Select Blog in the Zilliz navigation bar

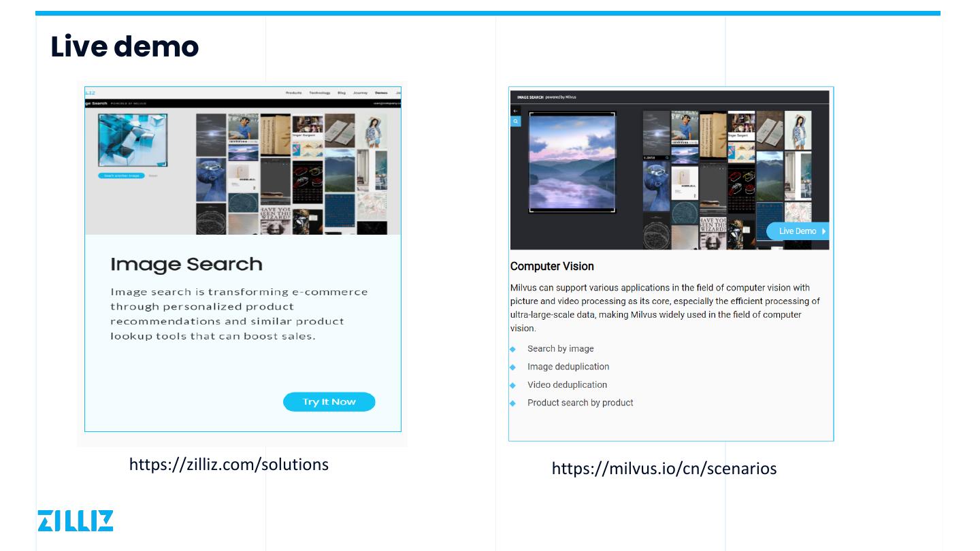click(x=342, y=93)
